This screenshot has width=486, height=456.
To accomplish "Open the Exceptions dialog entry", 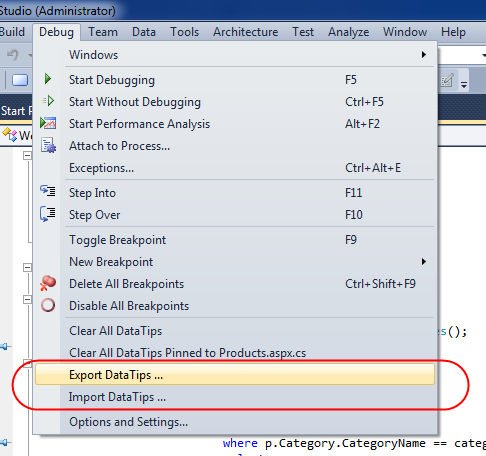I will [235, 168].
